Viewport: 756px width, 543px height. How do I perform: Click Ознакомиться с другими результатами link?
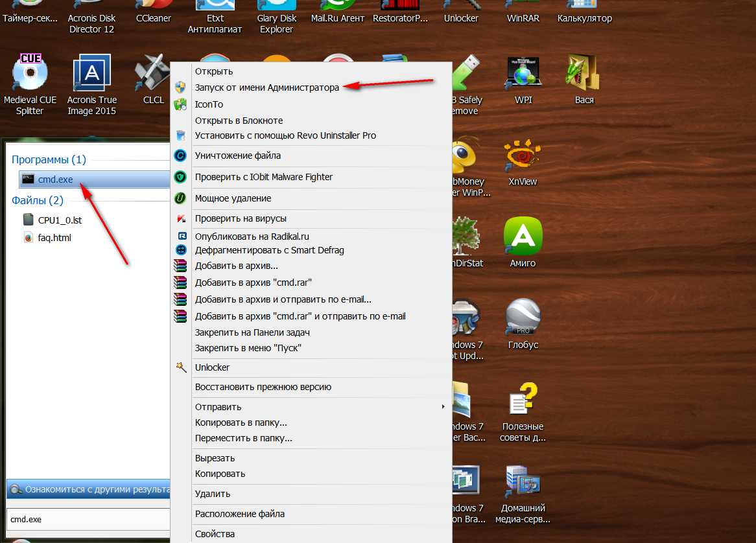coord(89,489)
